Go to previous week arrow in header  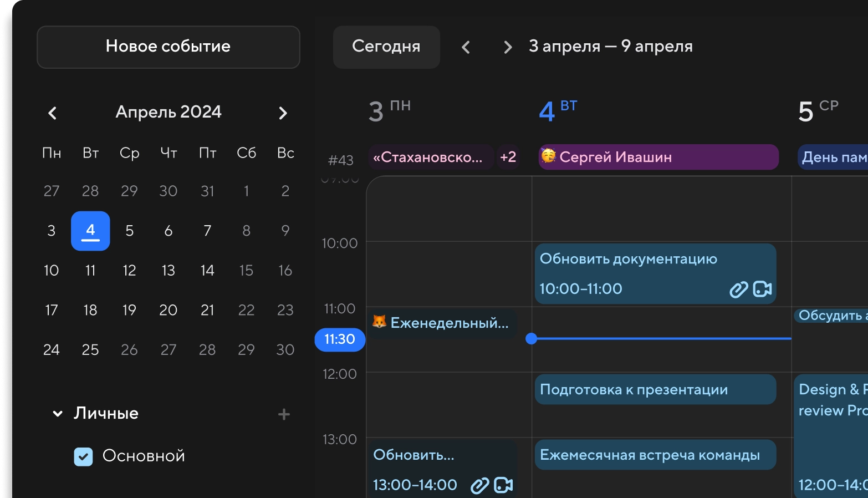466,48
